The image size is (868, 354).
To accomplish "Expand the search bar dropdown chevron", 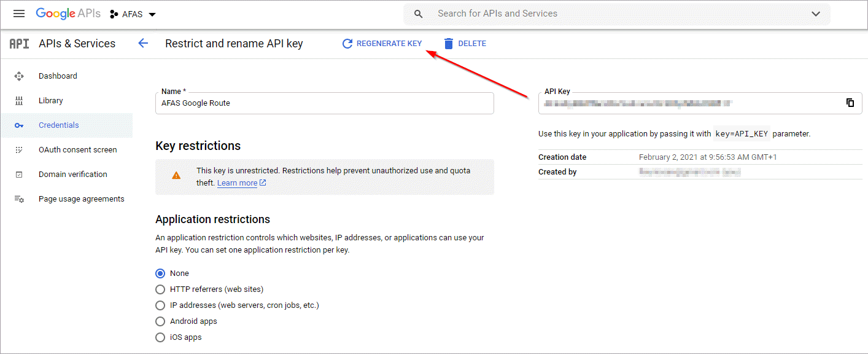I will point(816,14).
